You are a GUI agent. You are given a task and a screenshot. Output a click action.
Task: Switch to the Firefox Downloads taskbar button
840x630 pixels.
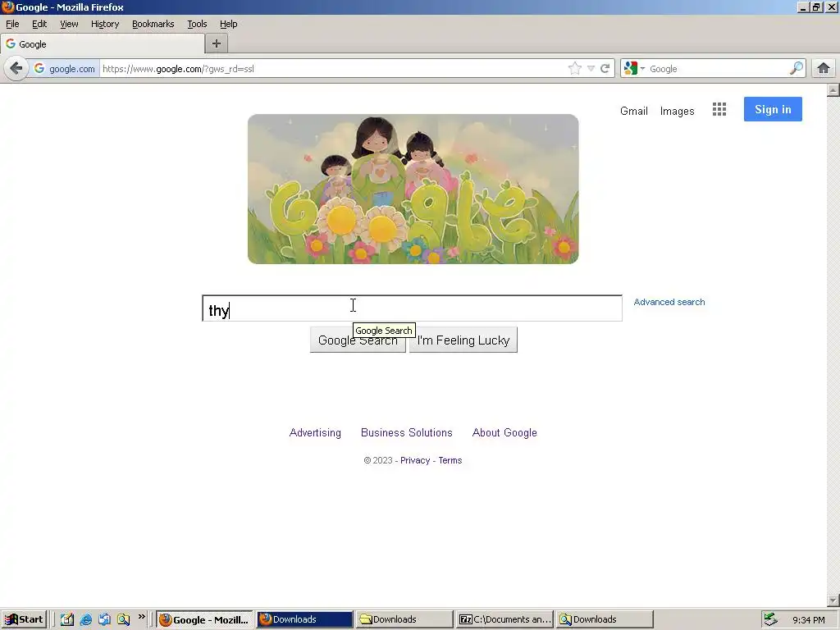click(x=304, y=619)
